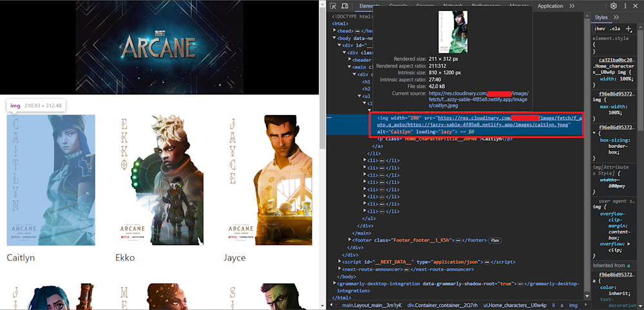Viewport: 644px width, 310px height.
Task: Toggle the flex badge on footer element
Action: tap(495, 240)
